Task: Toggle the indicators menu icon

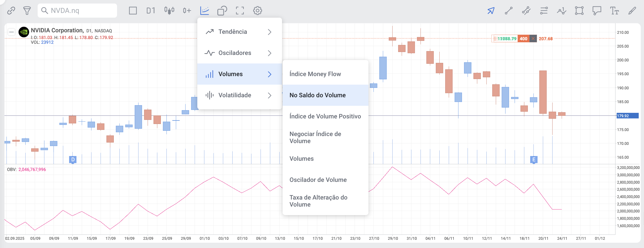Action: (x=204, y=11)
